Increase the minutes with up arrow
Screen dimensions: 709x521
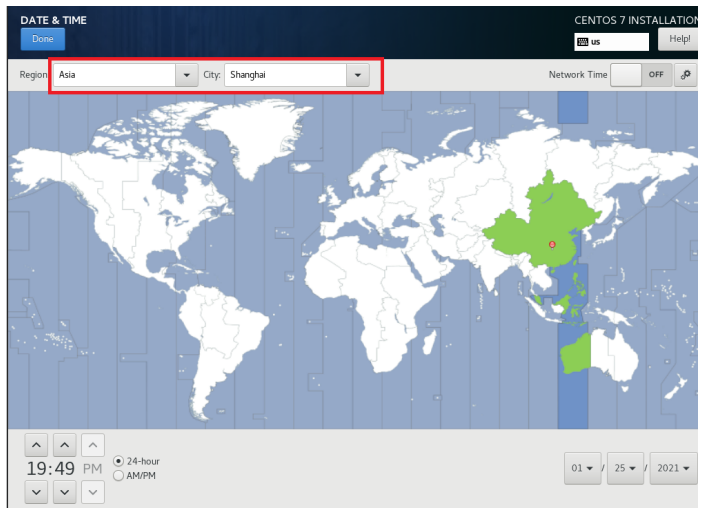64,444
